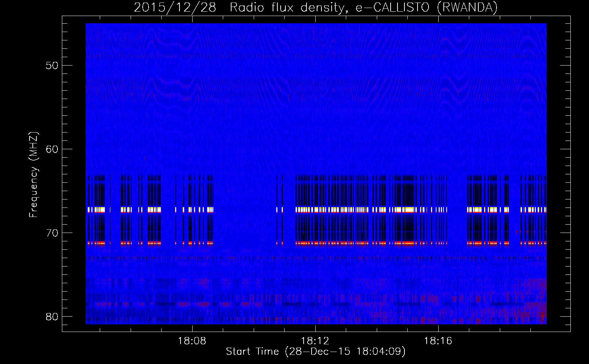The width and height of the screenshot is (589, 364).
Task: Click the 18:12 time tick label
Action: (315, 341)
